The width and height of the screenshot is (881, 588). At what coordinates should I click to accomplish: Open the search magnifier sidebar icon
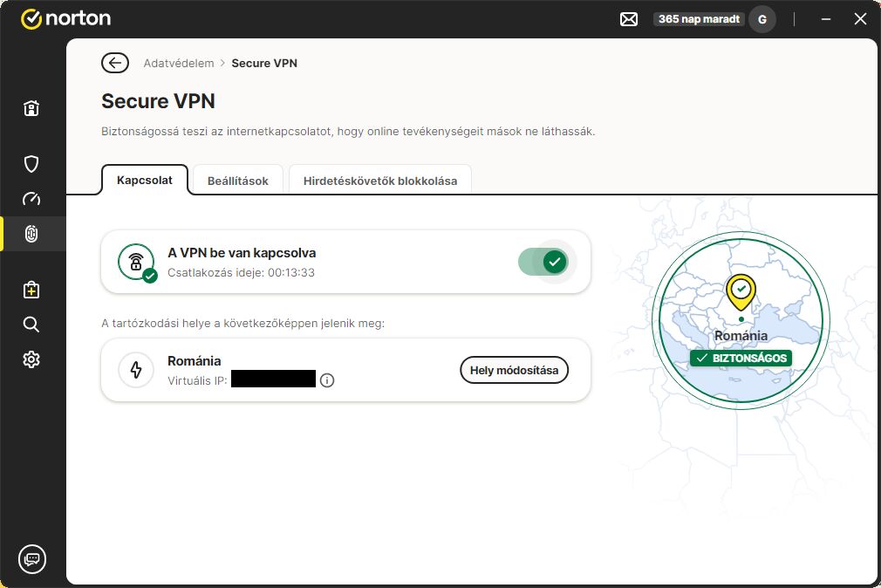tap(31, 325)
